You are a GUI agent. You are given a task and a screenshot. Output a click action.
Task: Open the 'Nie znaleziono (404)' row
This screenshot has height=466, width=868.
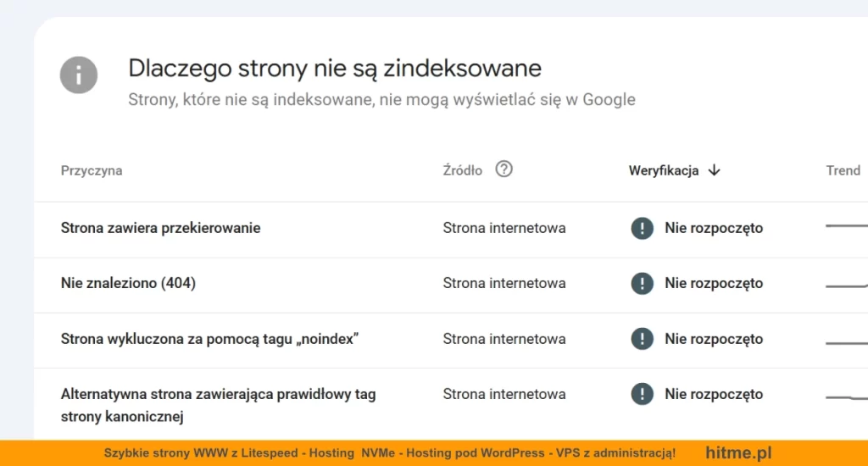pos(451,285)
